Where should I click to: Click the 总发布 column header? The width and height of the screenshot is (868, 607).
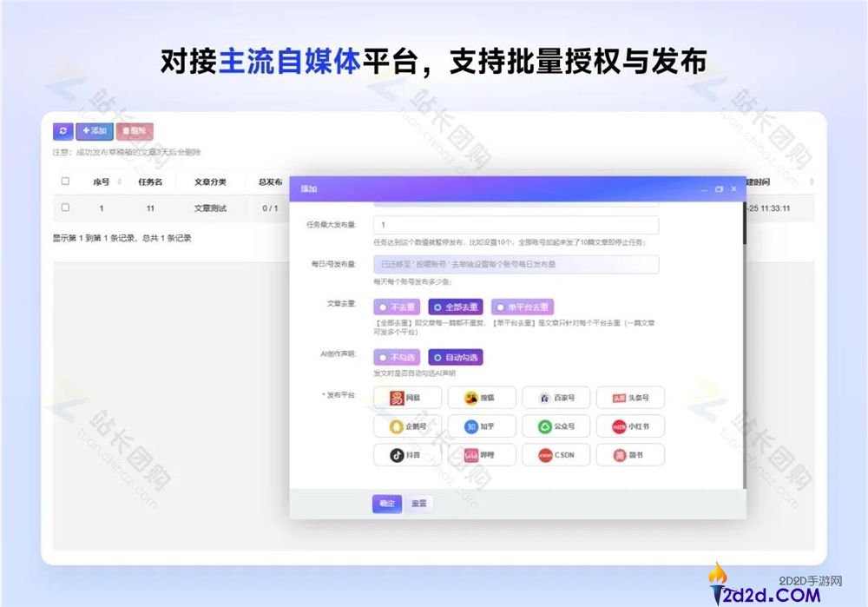click(x=270, y=181)
